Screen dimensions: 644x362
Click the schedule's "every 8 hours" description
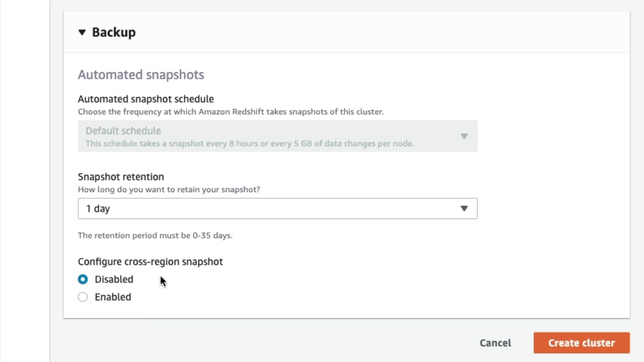250,143
